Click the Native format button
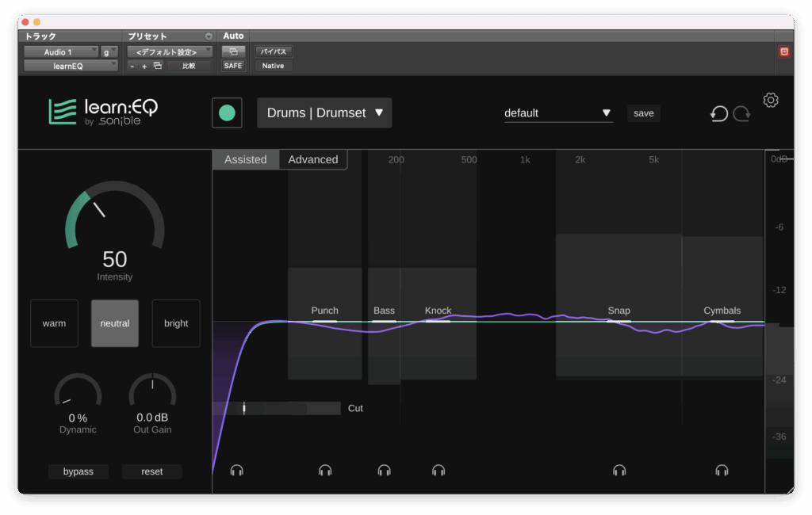 point(273,66)
